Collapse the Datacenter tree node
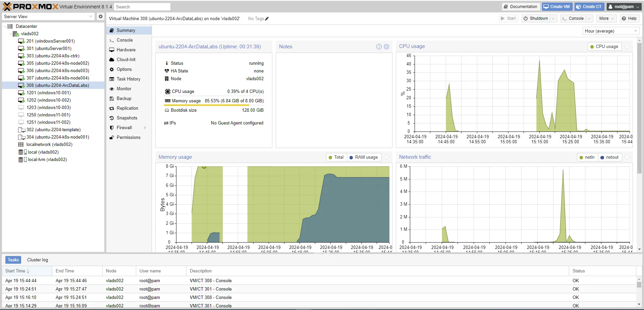Screen dimensions: 644x310 (5, 26)
